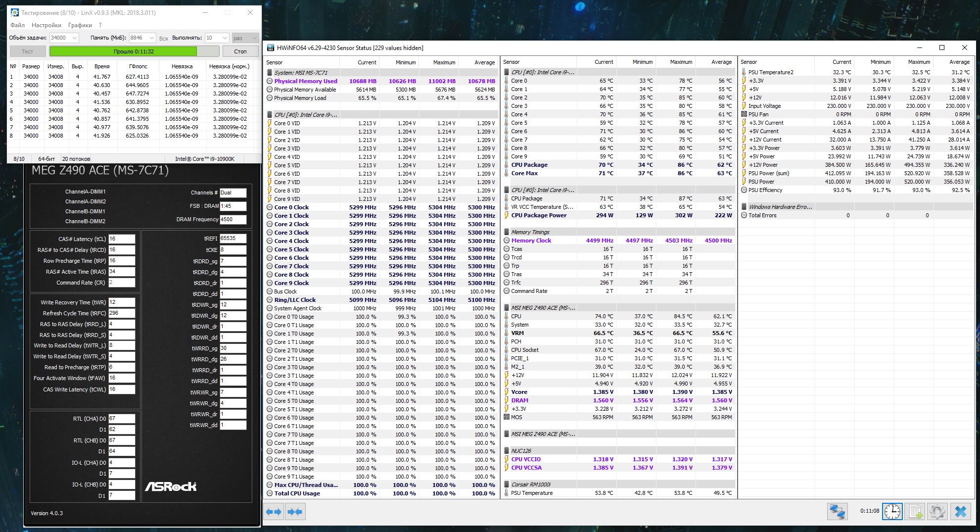
Task: Click the expand columns arrows icon in HWiNFO
Action: click(274, 512)
